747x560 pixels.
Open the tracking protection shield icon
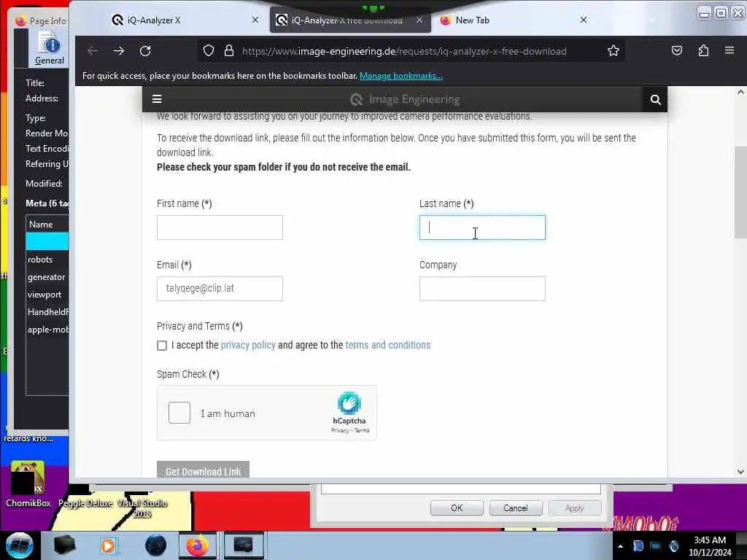[x=208, y=51]
